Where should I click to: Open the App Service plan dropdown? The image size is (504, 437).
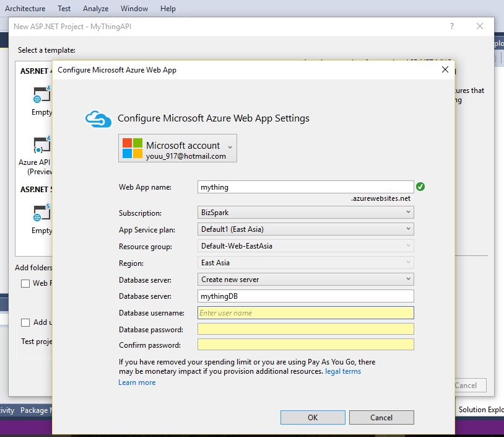pyautogui.click(x=305, y=229)
